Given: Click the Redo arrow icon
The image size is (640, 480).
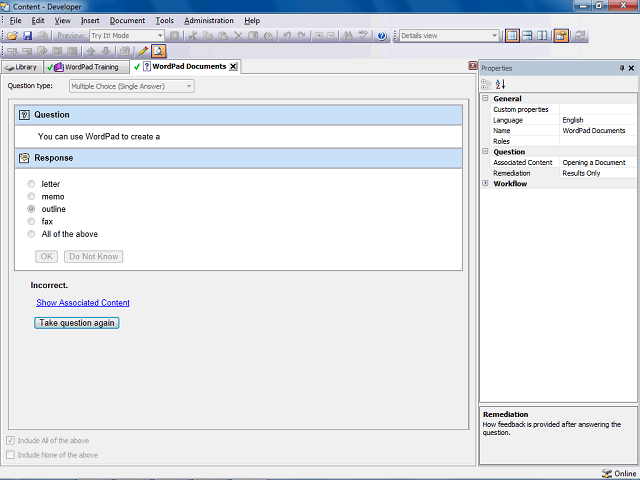Looking at the screenshot, I should (302, 36).
